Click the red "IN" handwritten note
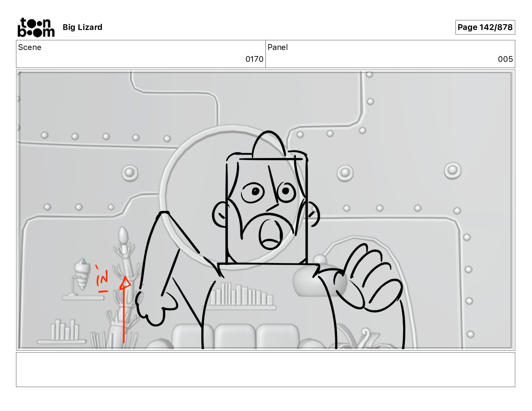The height and width of the screenshot is (411, 532). coord(102,279)
